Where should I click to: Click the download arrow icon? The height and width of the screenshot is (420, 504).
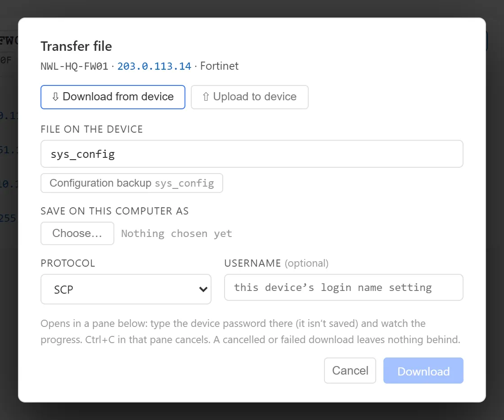(55, 97)
